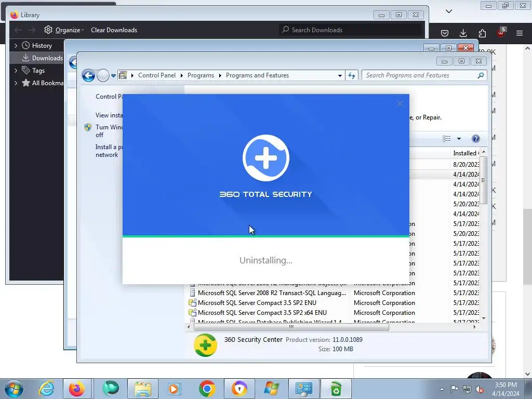532x399 pixels.
Task: Refresh the Programs and Features view
Action: [352, 76]
